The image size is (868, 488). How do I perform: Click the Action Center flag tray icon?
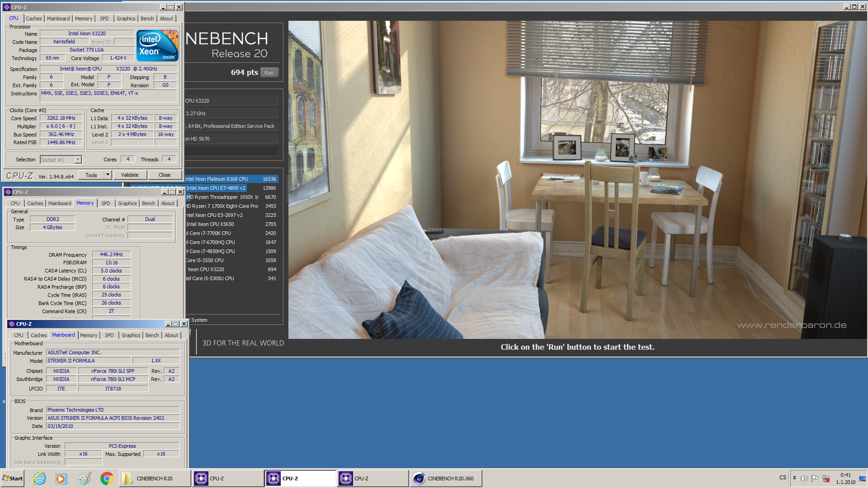click(815, 479)
